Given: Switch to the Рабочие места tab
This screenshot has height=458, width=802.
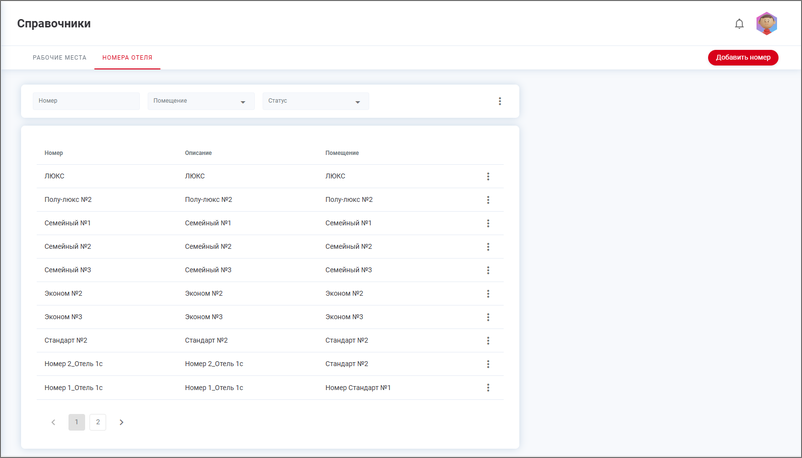Looking at the screenshot, I should click(60, 58).
